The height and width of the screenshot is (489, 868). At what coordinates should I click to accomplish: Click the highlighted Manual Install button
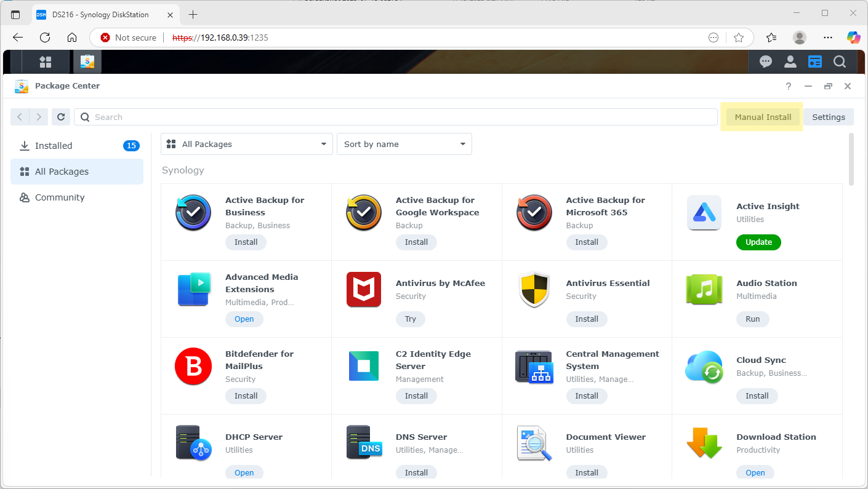pos(762,117)
